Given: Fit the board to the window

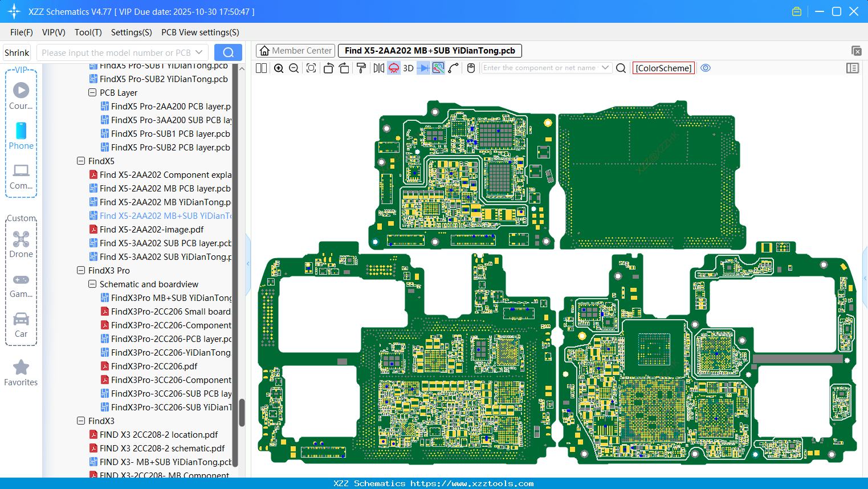Looking at the screenshot, I should coord(311,68).
